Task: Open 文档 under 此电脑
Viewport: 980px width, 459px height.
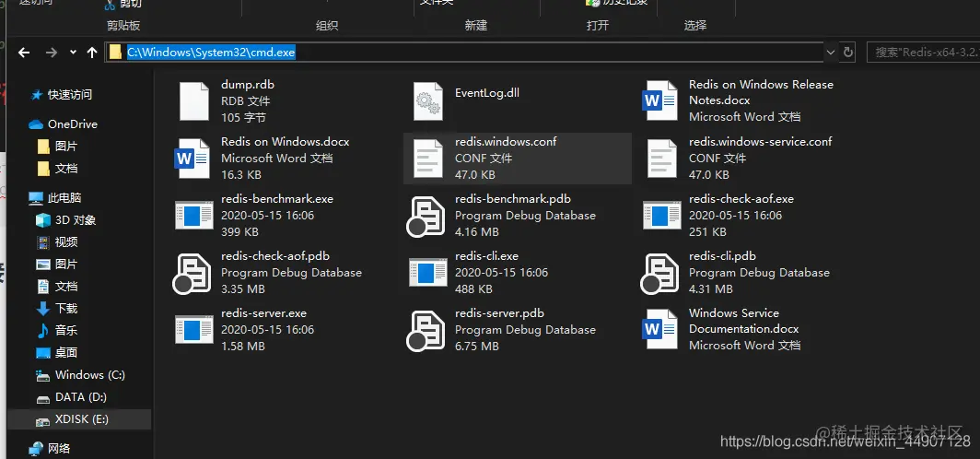Action: [x=57, y=287]
